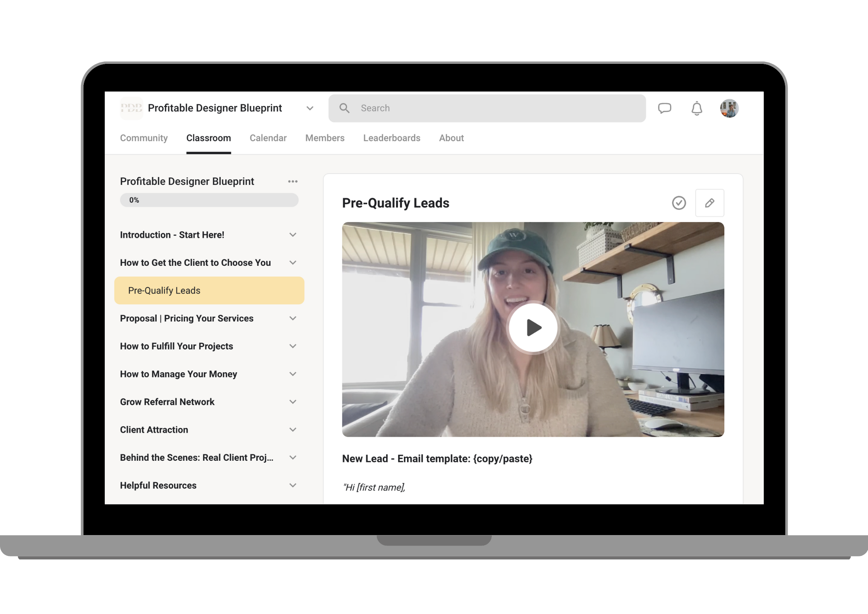Open the chat messages icon
This screenshot has height=614, width=868.
point(665,108)
